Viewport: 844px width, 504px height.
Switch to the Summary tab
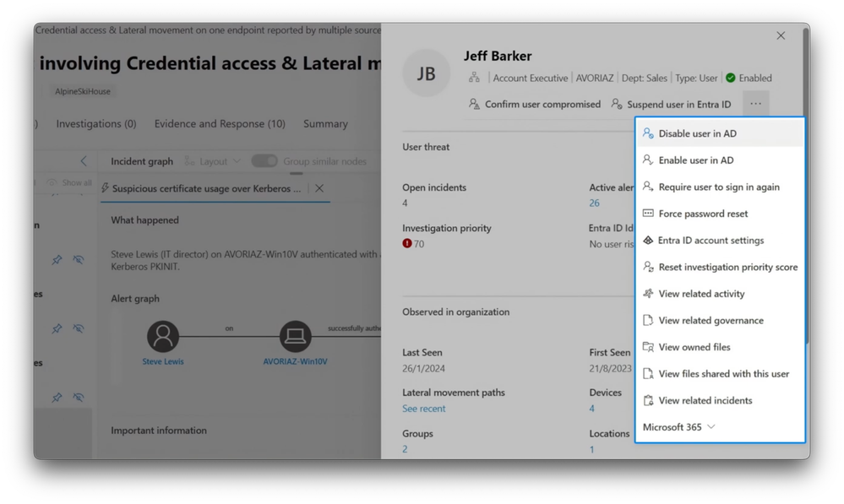click(x=325, y=124)
